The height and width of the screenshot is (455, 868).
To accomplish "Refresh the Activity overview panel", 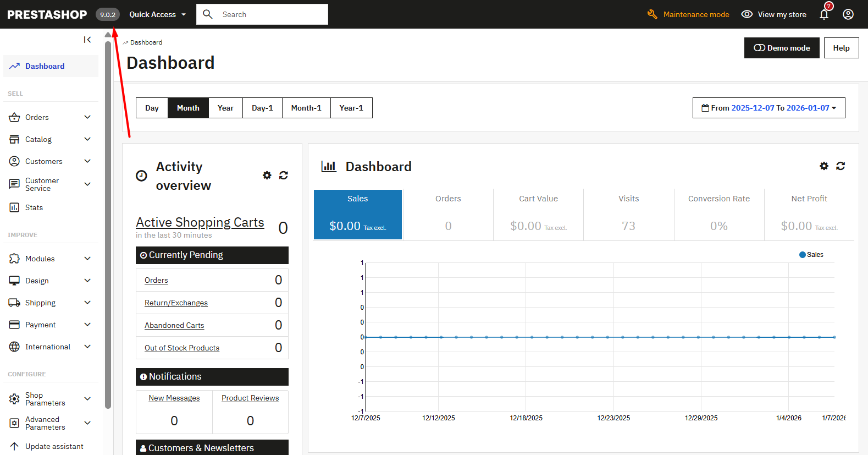I will [284, 176].
